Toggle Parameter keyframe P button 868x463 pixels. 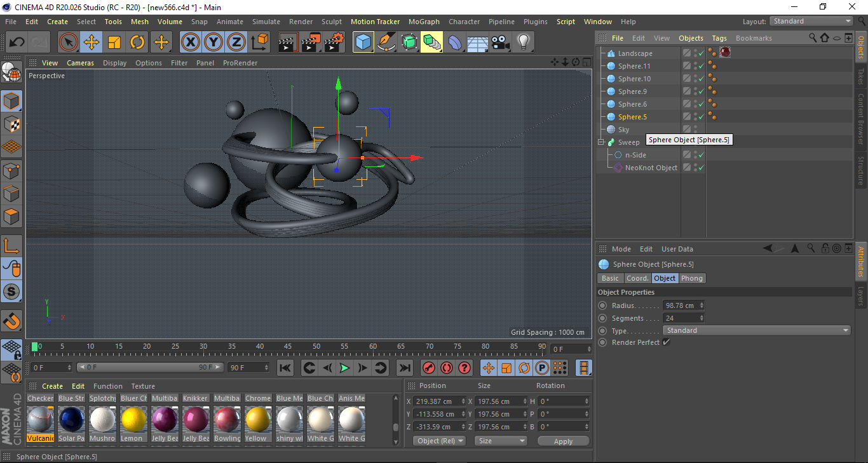coord(541,368)
